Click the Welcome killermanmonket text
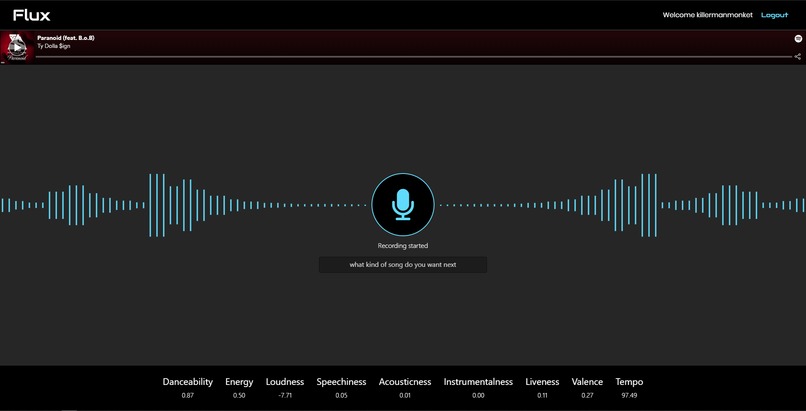Screen dimensions: 806x411 (707, 15)
